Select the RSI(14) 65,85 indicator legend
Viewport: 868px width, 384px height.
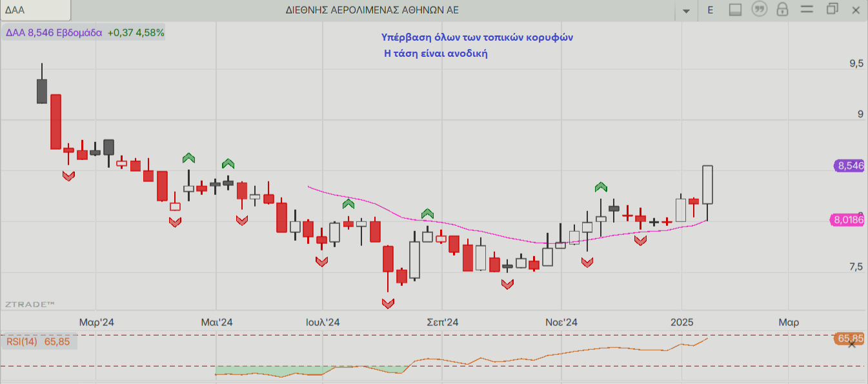coord(38,341)
